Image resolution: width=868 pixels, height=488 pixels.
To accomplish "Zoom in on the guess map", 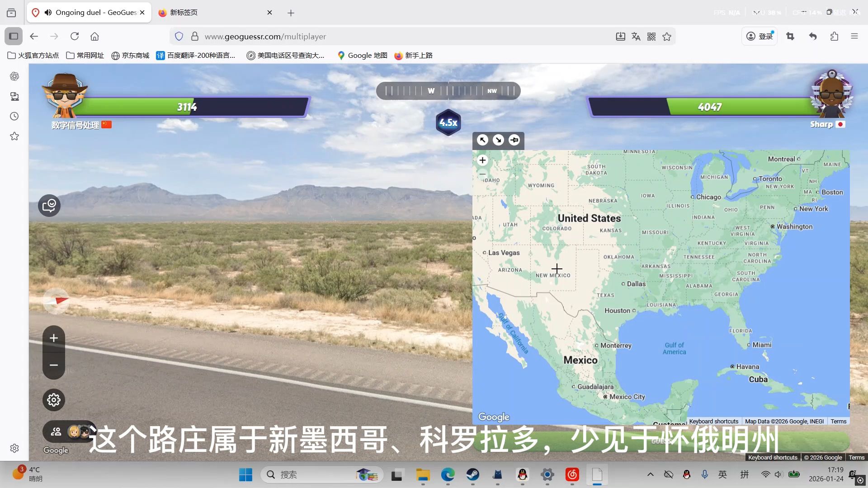I will point(482,160).
